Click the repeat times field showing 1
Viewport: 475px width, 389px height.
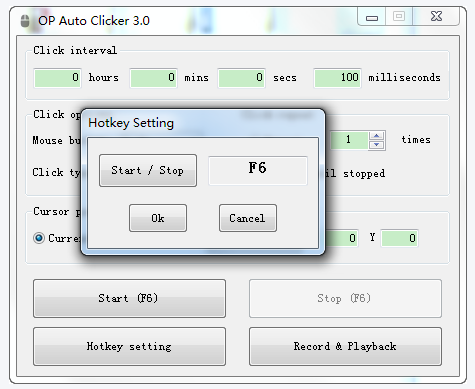(349, 140)
